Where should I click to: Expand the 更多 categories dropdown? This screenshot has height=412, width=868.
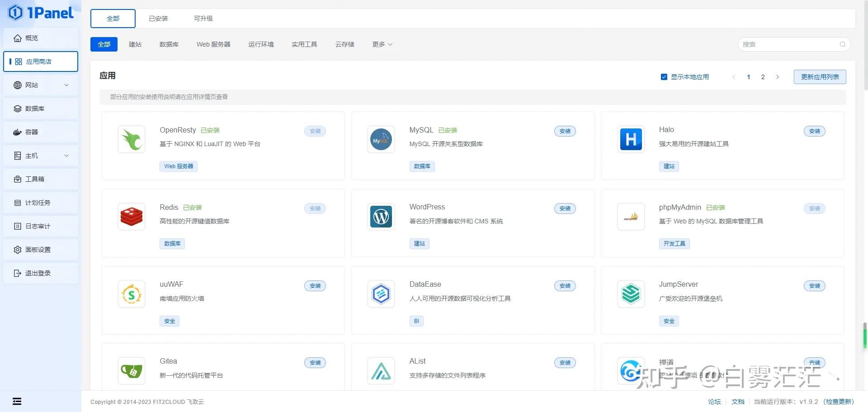click(x=382, y=44)
